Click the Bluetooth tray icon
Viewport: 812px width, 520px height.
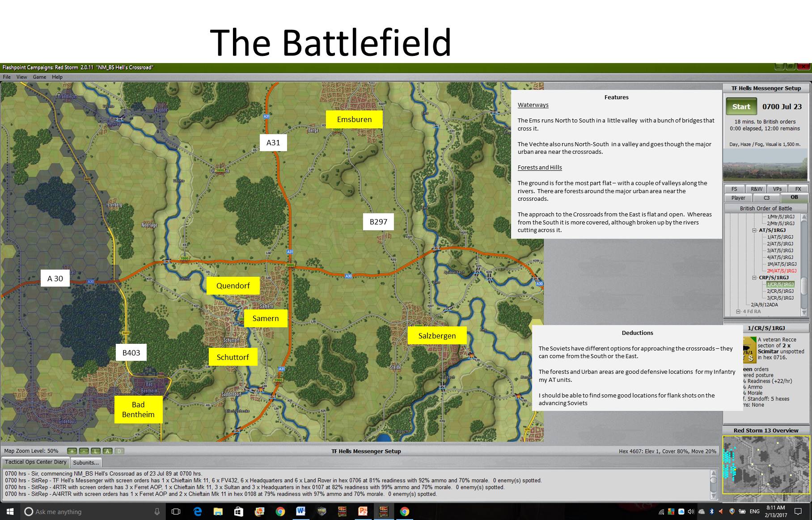[x=711, y=512]
